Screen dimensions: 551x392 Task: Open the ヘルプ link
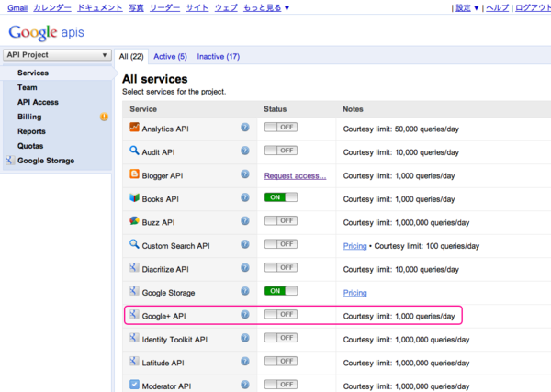coord(497,7)
